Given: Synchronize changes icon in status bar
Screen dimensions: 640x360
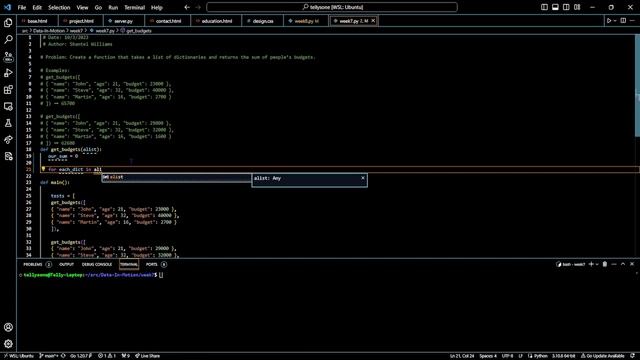Looking at the screenshot, I should click(63, 356).
